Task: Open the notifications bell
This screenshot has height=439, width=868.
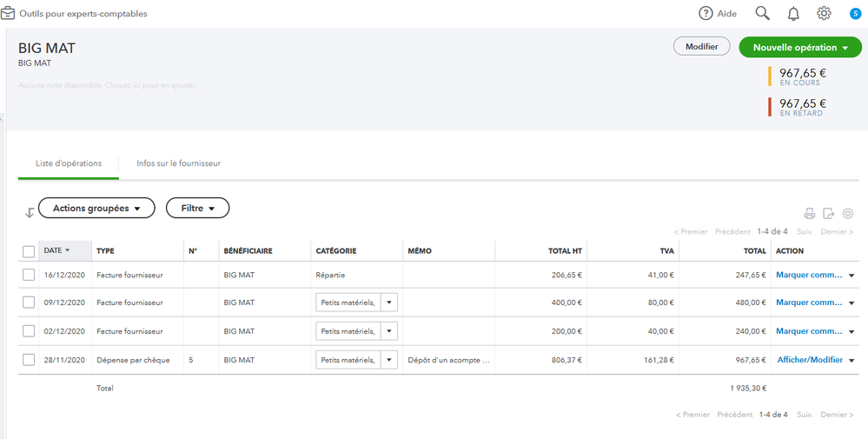Action: pos(793,14)
